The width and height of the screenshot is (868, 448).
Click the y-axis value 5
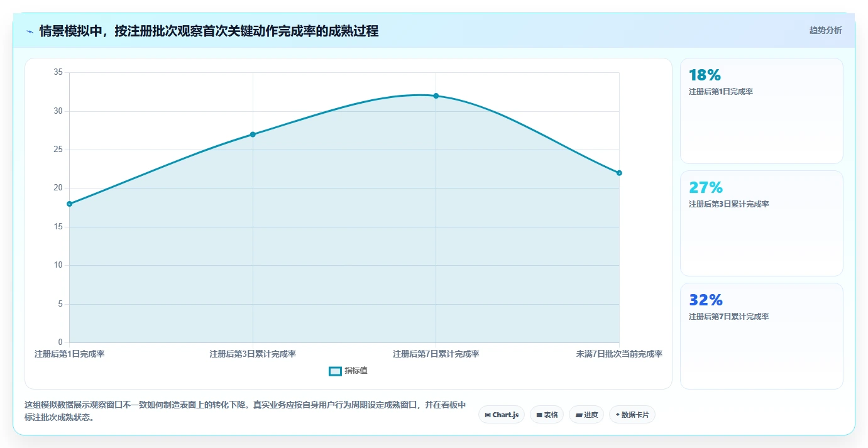click(x=61, y=304)
